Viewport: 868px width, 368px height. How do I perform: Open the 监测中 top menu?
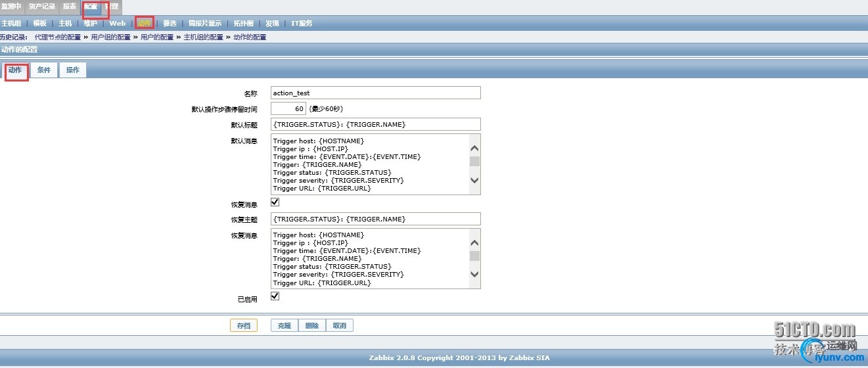point(12,7)
